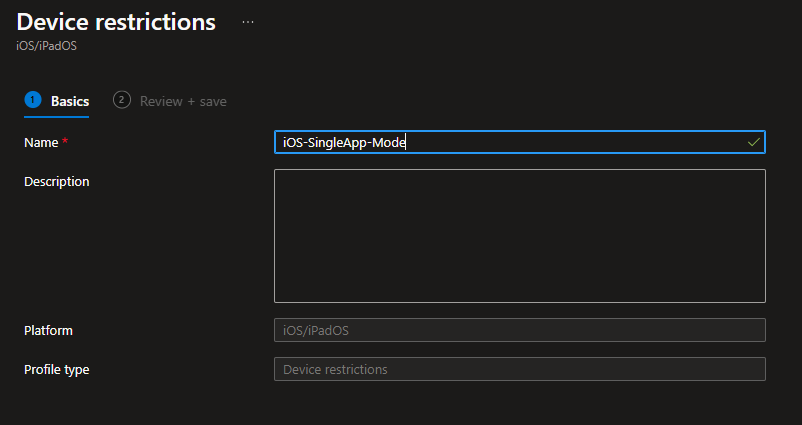Click the red required asterisk
Viewport: 802px width, 425px height.
click(x=65, y=143)
